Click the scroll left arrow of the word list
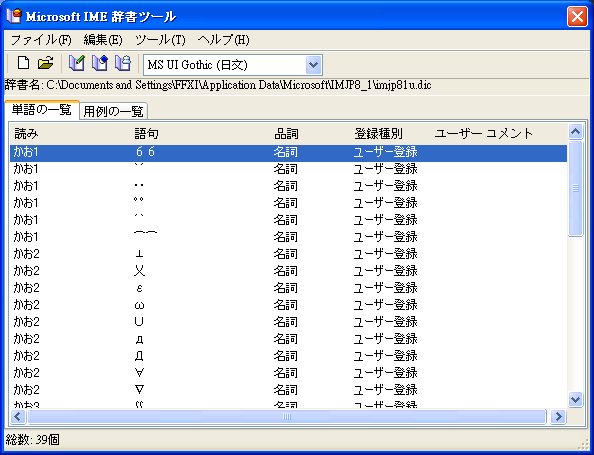The image size is (594, 455). click(x=18, y=417)
